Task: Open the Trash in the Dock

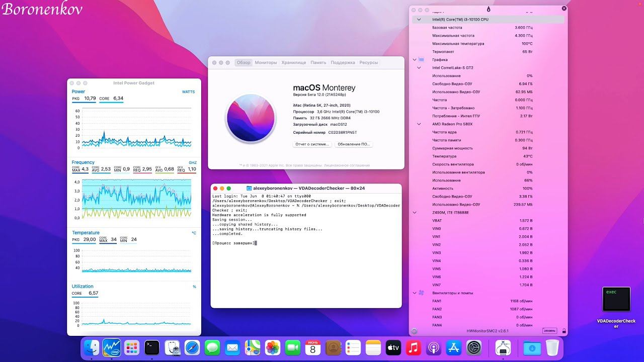Action: click(x=552, y=347)
